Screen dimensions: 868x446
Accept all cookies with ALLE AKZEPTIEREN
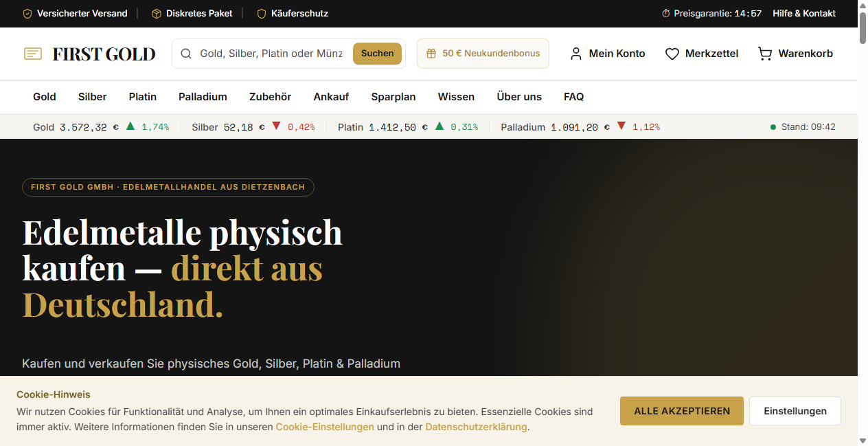pos(682,411)
